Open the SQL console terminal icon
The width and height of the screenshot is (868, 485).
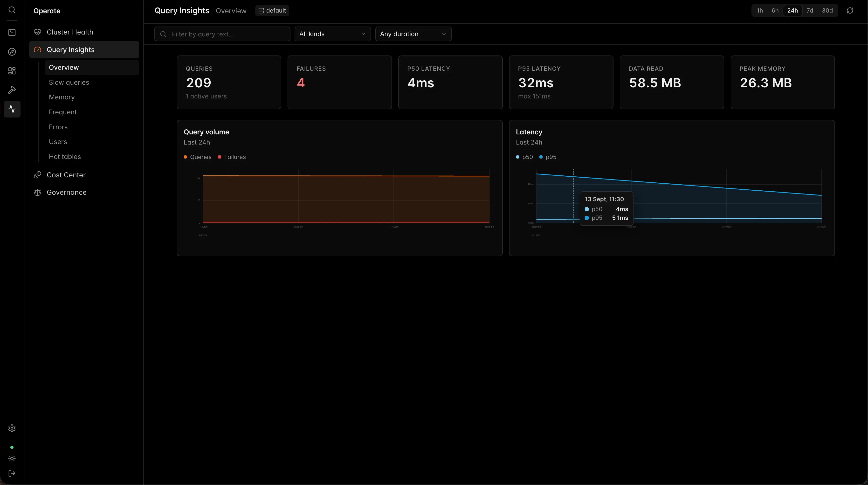12,32
